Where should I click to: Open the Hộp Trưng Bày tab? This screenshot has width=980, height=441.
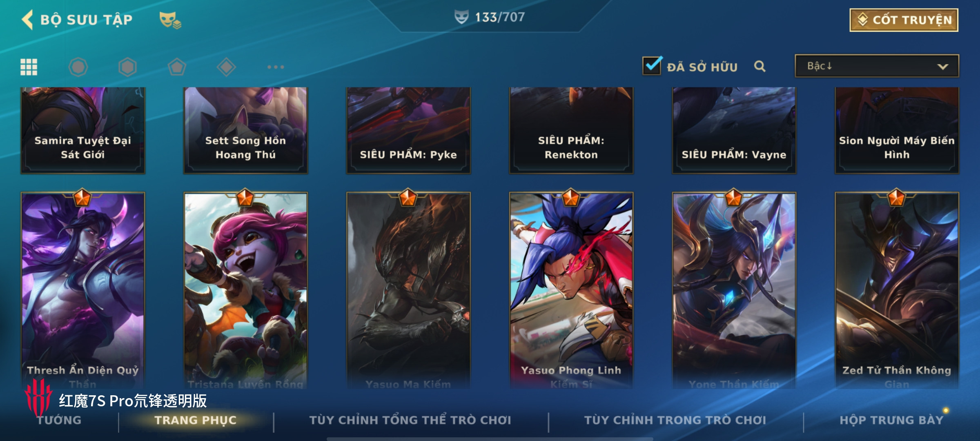click(x=891, y=420)
